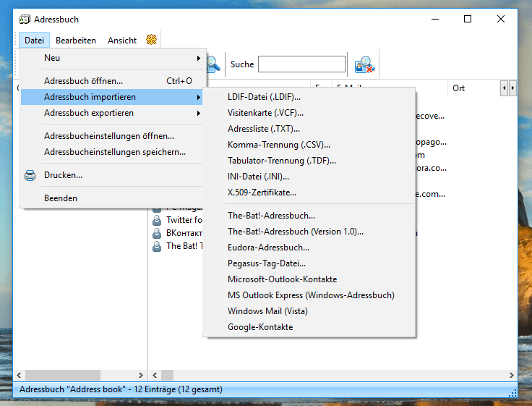Expand the Neu submenu
Screen dimensions: 532x406
coord(113,58)
